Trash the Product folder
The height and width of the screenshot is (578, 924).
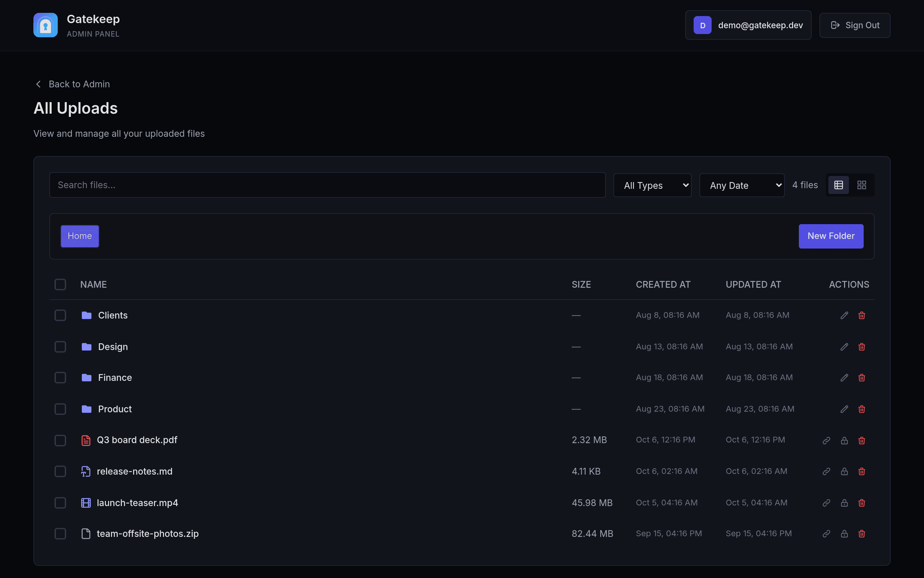click(x=862, y=409)
